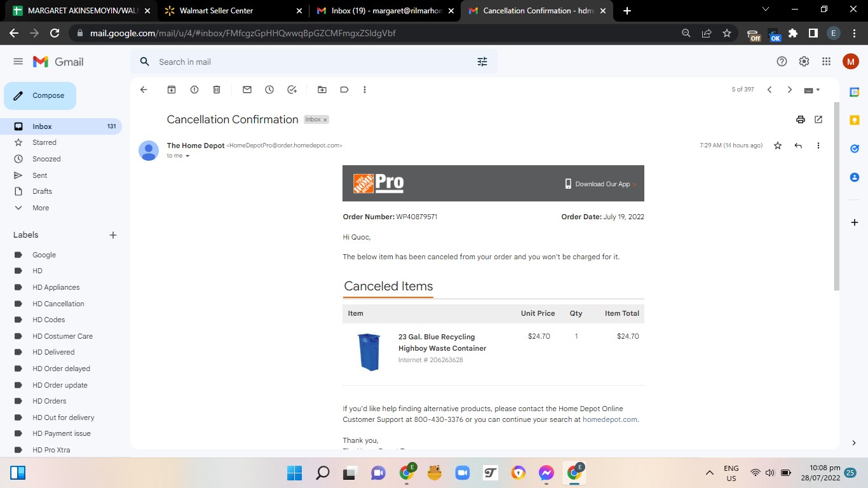Open the Inbox folder
The height and width of the screenshot is (488, 868).
[61, 126]
